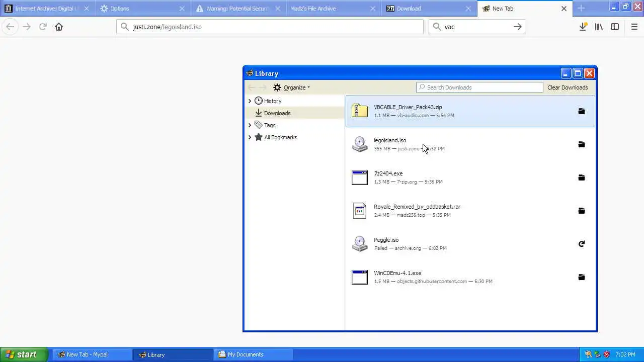Click Clear Downloads button
This screenshot has height=362, width=644.
pos(568,87)
